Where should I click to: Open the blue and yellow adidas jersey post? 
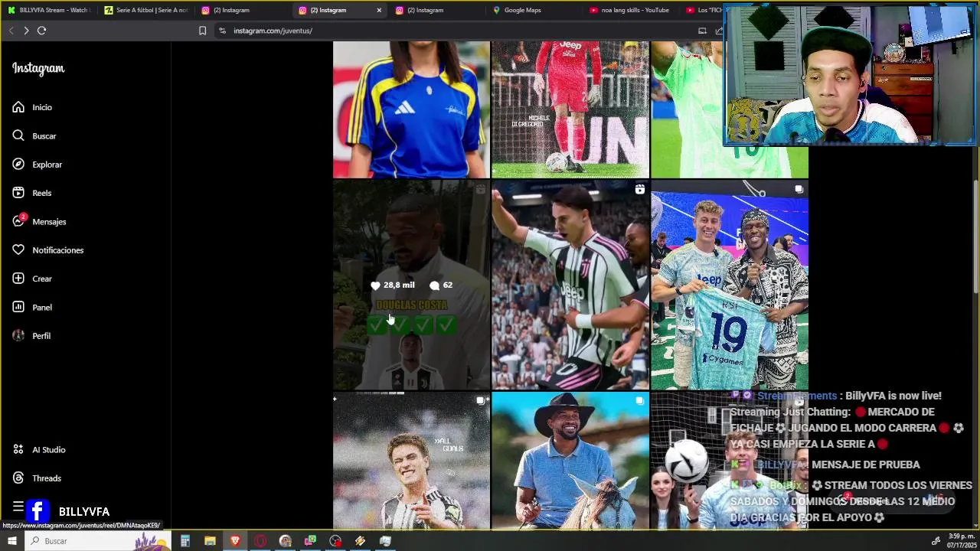click(411, 109)
